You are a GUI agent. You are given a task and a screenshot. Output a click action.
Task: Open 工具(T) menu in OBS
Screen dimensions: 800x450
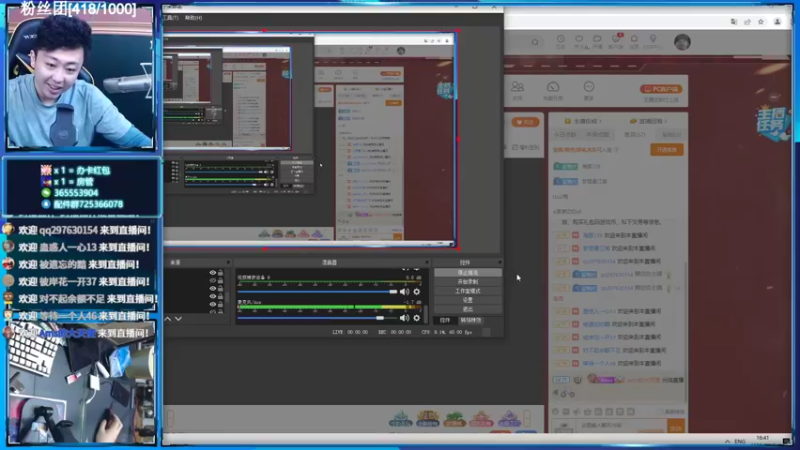pyautogui.click(x=171, y=18)
